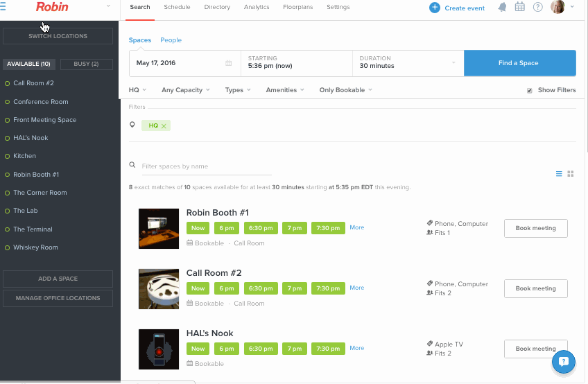The image size is (588, 384).
Task: Switch to grid view icon
Action: [x=571, y=173]
